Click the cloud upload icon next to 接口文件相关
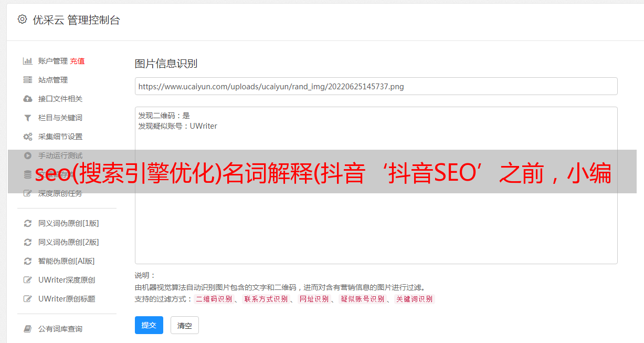Screen dimensions: 644x343 click(x=28, y=99)
